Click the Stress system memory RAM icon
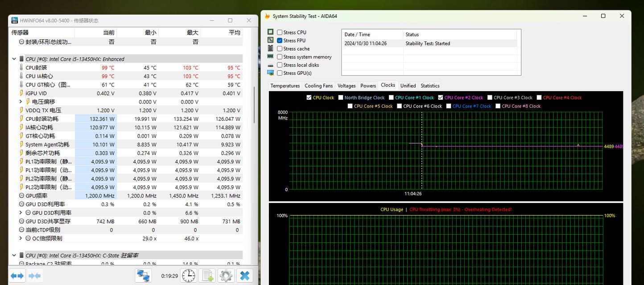Screen dimensions: 644x285 tap(270, 57)
